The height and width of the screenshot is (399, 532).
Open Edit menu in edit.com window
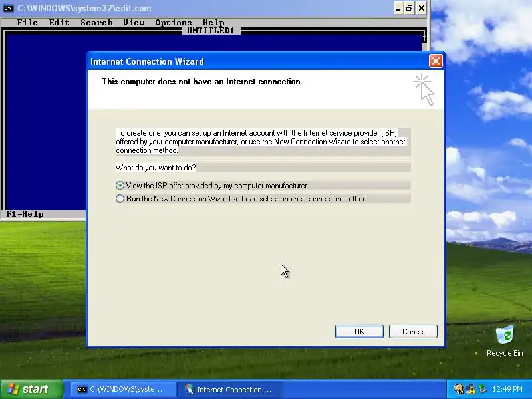[59, 23]
